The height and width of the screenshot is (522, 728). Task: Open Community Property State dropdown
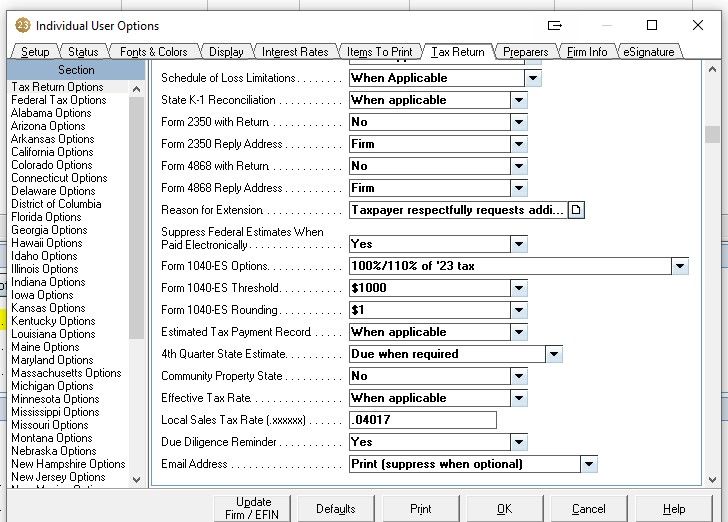(x=519, y=376)
